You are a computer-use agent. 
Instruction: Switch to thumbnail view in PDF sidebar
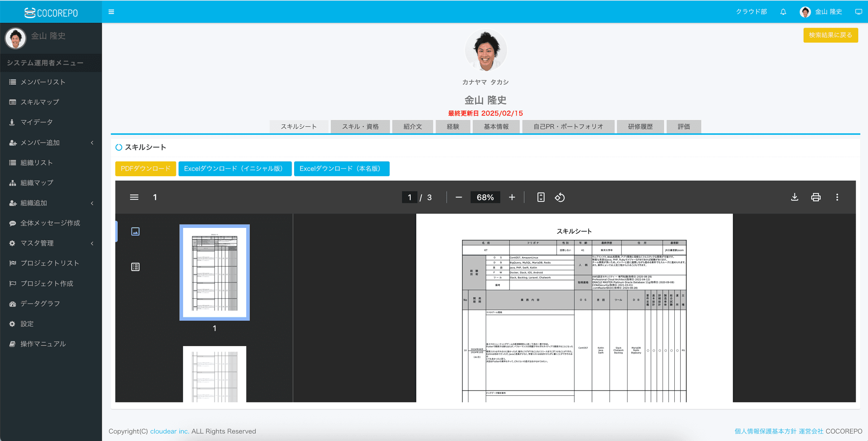[136, 231]
